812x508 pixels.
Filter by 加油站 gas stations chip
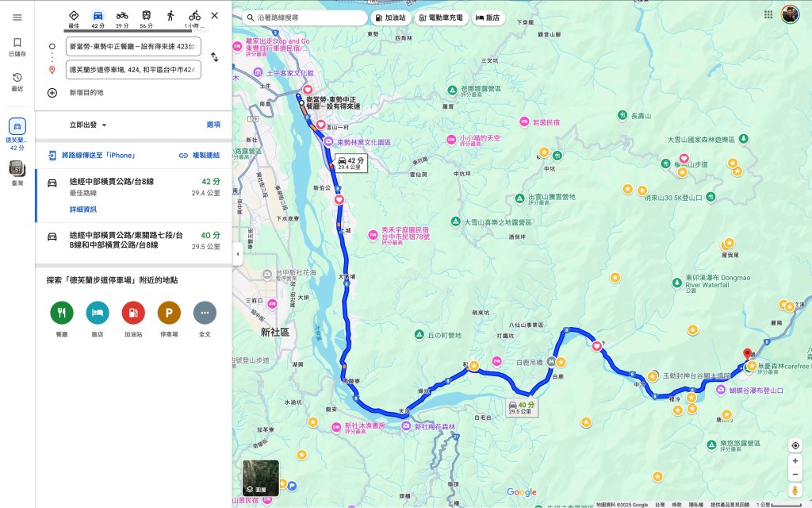tap(389, 17)
